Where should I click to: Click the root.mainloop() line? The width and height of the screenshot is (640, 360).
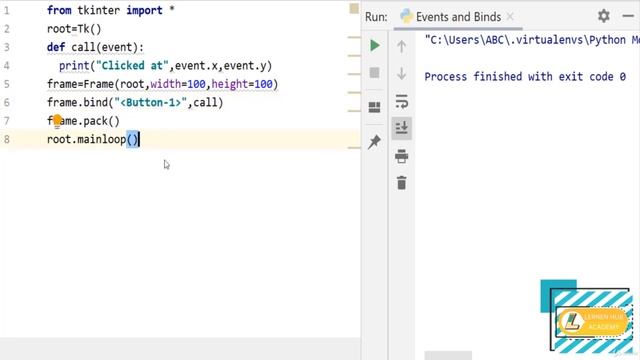coord(93,139)
